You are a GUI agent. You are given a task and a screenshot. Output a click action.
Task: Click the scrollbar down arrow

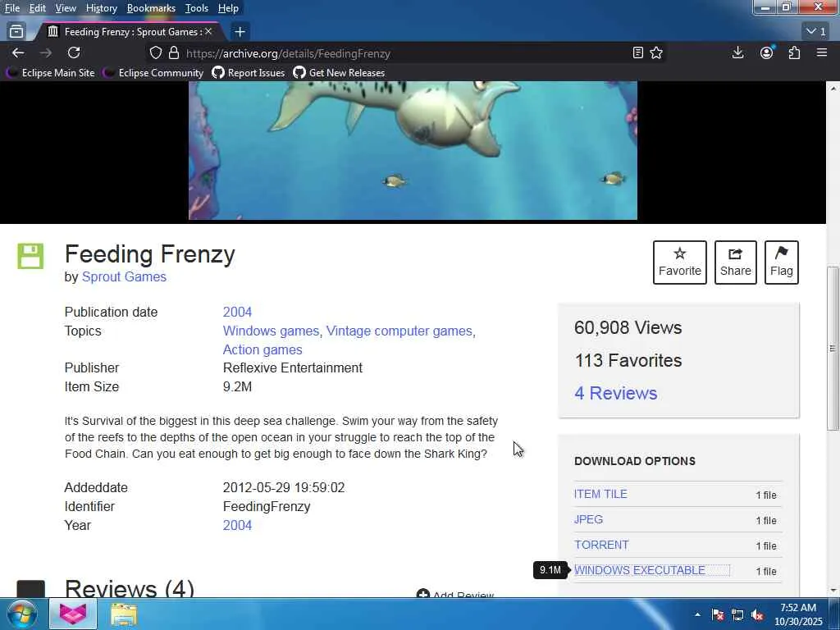[x=833, y=591]
